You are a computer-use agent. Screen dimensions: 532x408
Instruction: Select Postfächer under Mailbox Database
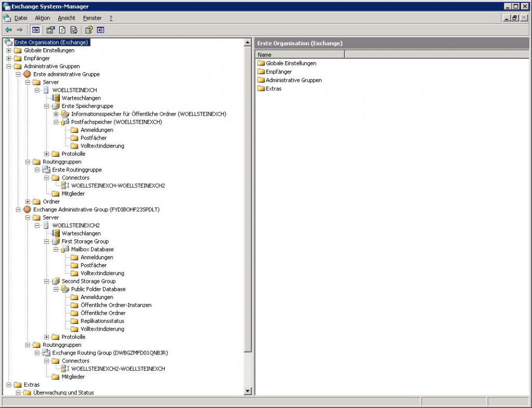[94, 265]
